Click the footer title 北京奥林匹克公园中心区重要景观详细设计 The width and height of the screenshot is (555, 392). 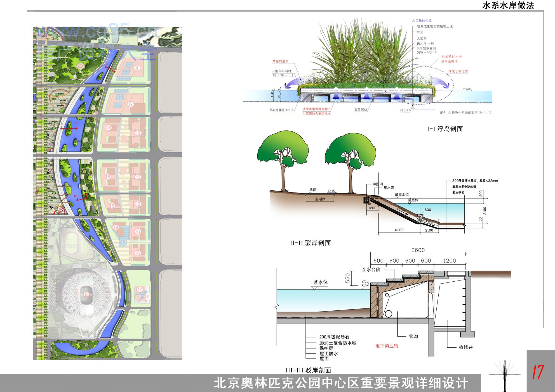(x=341, y=383)
